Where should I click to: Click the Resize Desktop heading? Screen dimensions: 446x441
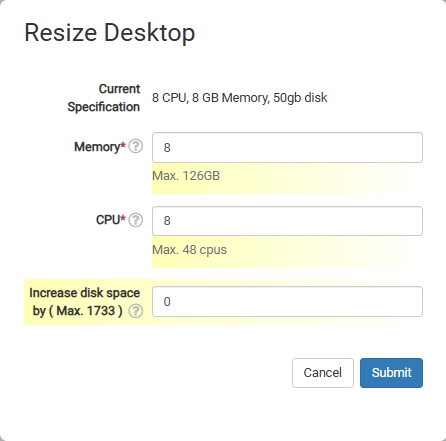tap(110, 33)
